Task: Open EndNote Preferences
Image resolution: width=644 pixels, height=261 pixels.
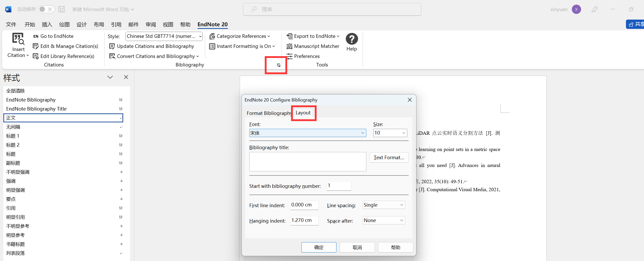Action: coord(303,56)
